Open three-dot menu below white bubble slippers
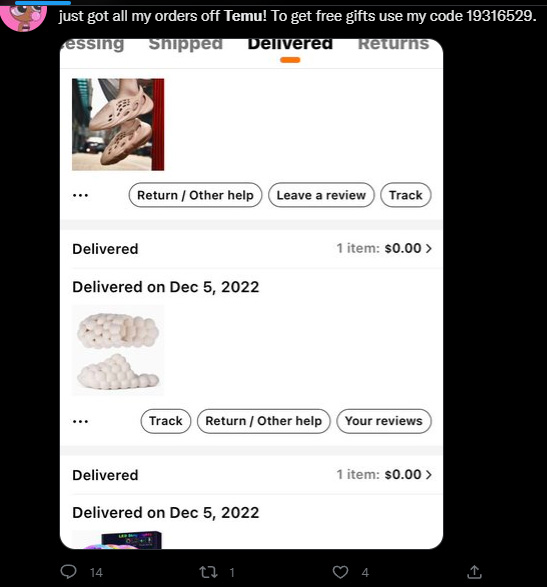Screen dimensions: 547x587 pos(80,421)
